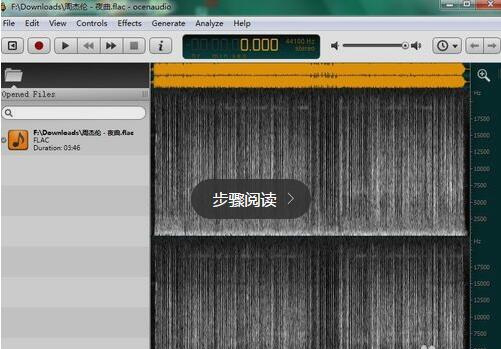The height and width of the screenshot is (362, 501).
Task: Click the lower channel spectrogram
Action: (x=310, y=293)
